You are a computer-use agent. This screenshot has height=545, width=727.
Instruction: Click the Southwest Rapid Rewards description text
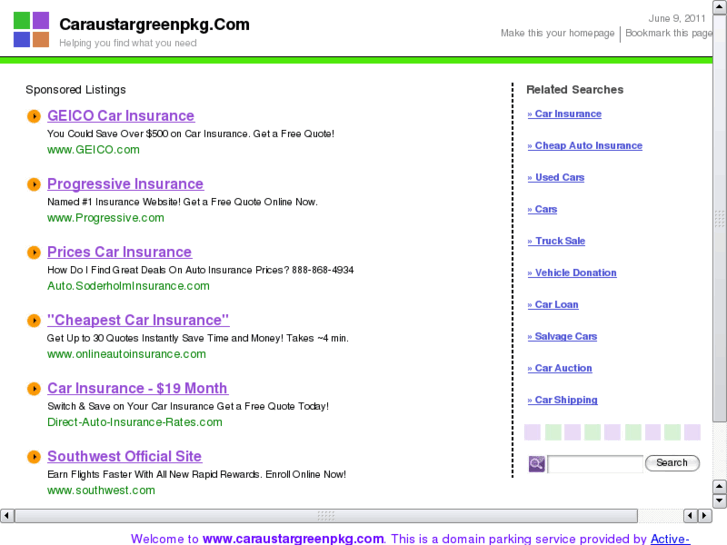pyautogui.click(x=197, y=474)
